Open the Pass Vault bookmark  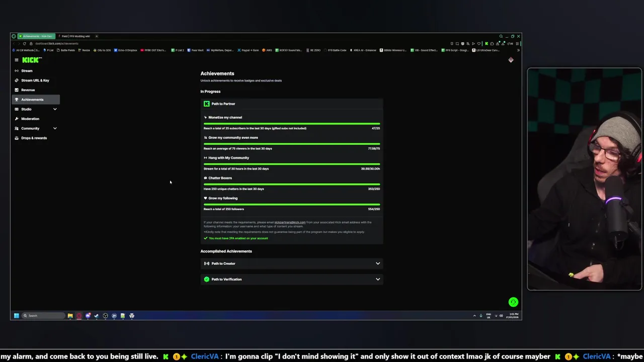[195, 50]
